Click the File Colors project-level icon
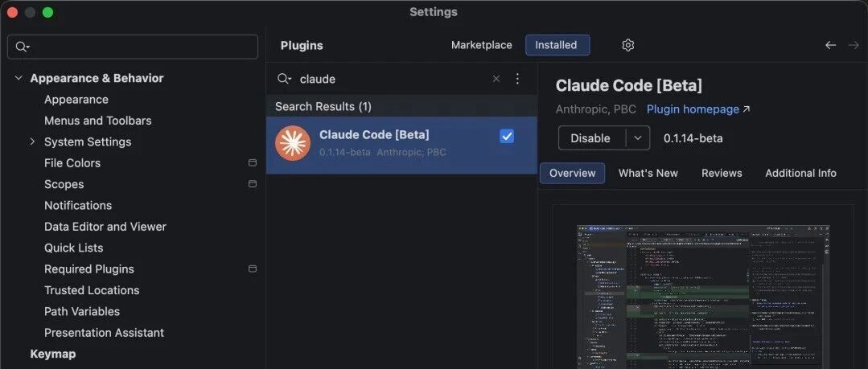The width and height of the screenshot is (868, 369). coord(253,162)
